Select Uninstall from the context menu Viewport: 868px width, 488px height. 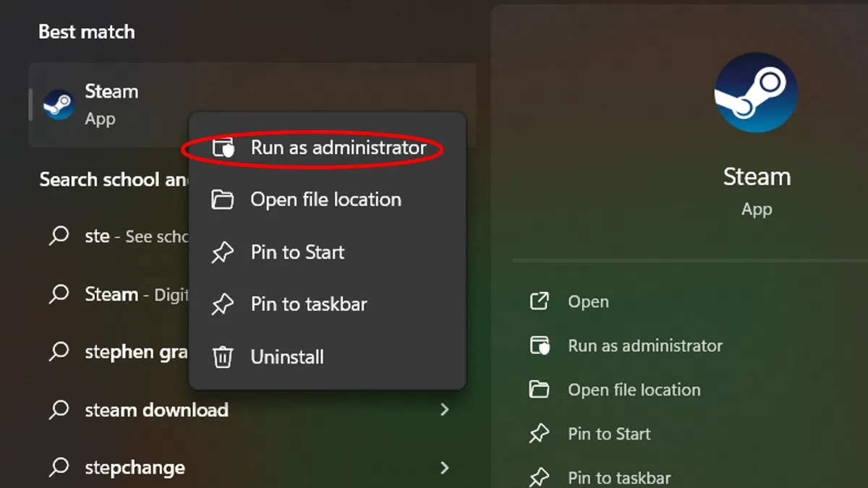pyautogui.click(x=287, y=356)
